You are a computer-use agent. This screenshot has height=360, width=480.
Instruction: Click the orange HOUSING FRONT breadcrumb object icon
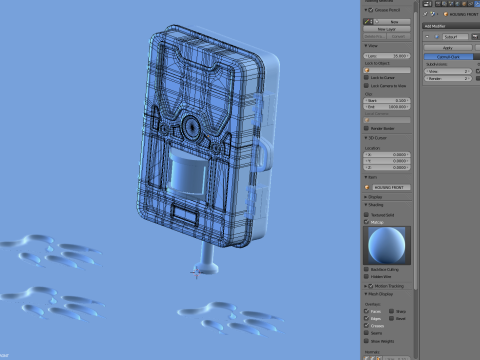click(446, 14)
